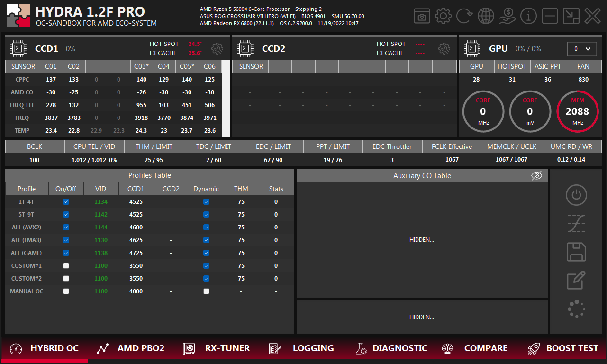This screenshot has height=364, width=607.
Task: Click the Stats column header
Action: click(276, 189)
